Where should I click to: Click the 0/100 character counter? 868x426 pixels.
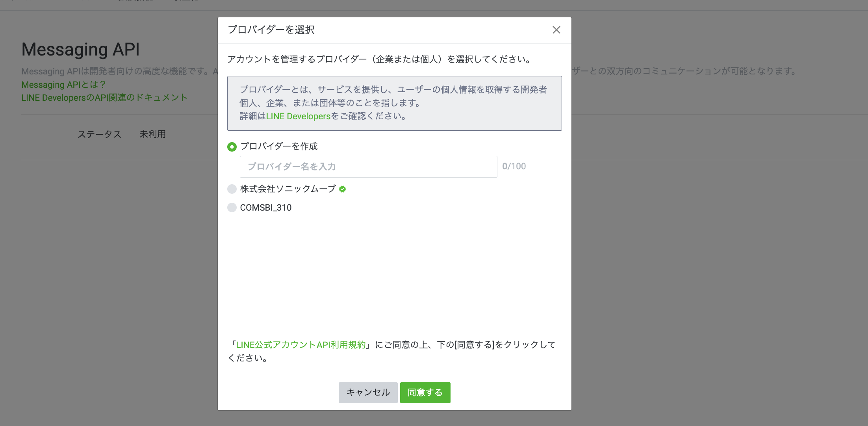click(x=514, y=167)
